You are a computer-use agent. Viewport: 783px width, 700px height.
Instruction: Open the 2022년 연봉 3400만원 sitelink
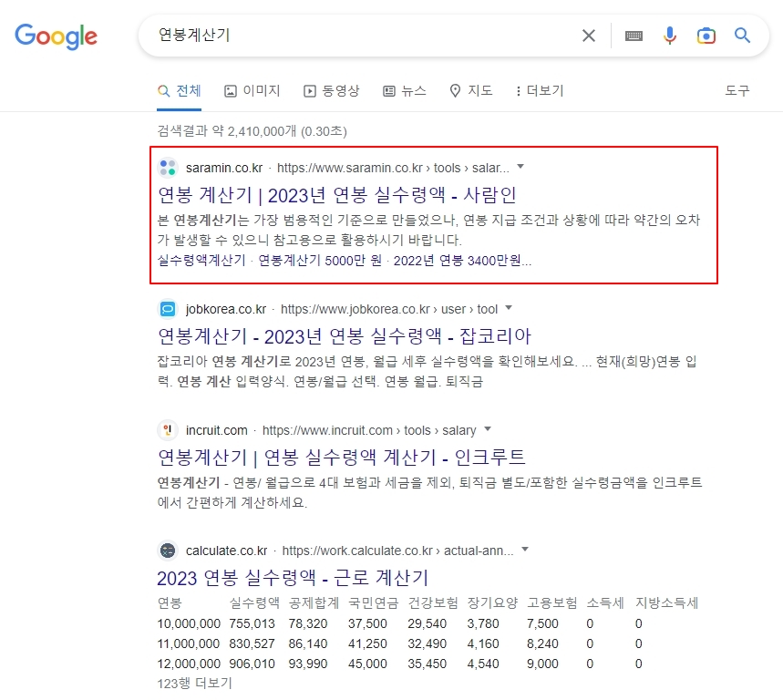tap(462, 261)
